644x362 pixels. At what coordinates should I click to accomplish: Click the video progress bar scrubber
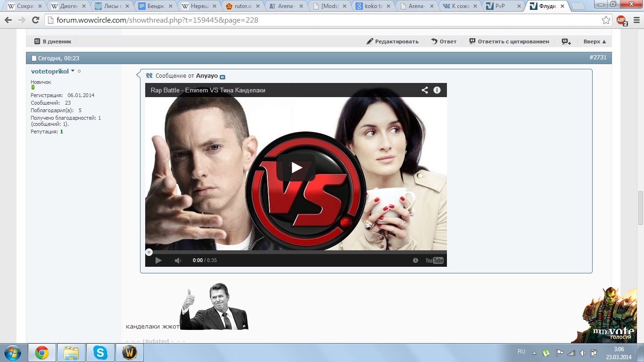click(x=149, y=252)
